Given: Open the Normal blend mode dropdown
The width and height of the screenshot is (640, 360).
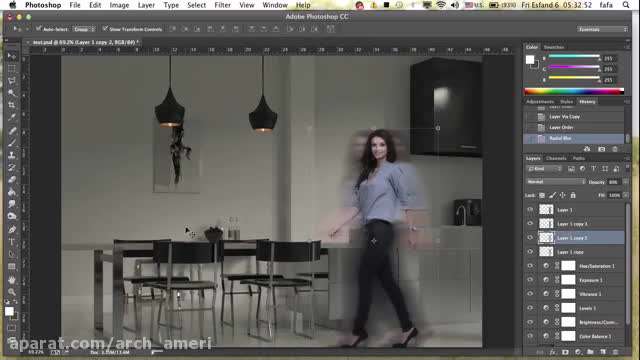Looking at the screenshot, I should pos(555,182).
